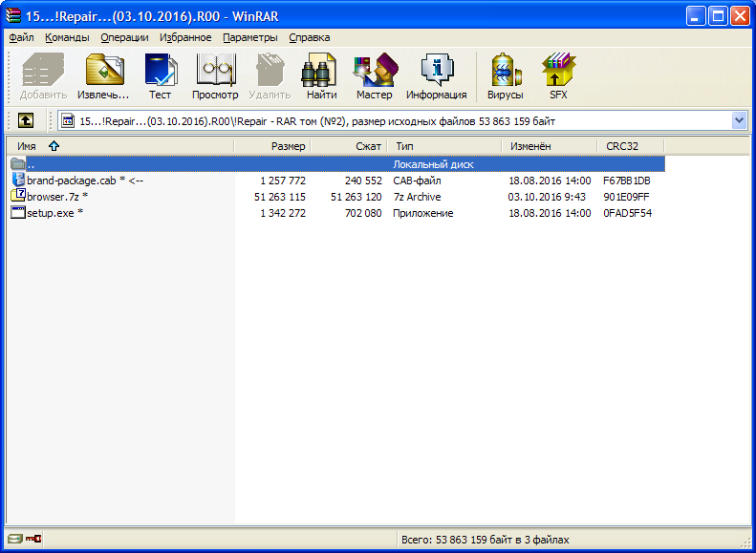
Task: Click the 7z Archive type cell
Action: 417,197
